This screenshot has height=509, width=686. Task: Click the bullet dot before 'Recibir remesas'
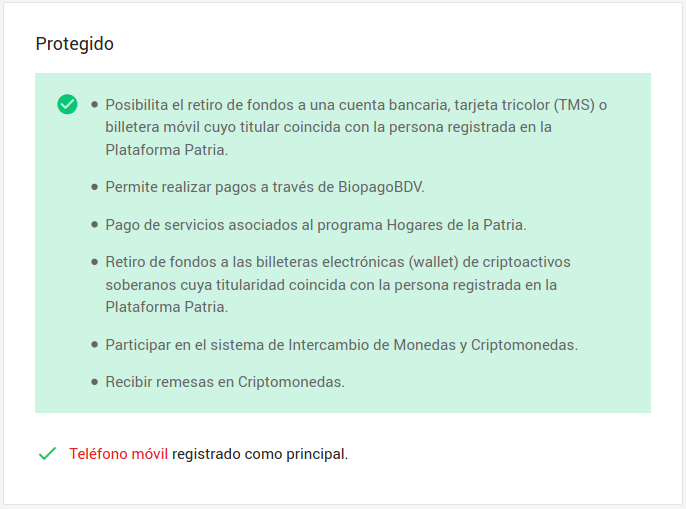[94, 382]
